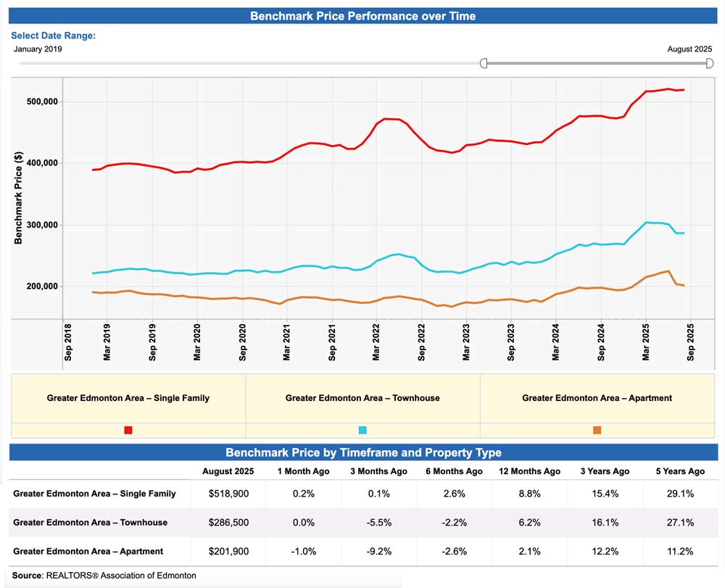Click the Townhouse $286,500 price cell
The height and width of the screenshot is (588, 725).
click(x=228, y=523)
